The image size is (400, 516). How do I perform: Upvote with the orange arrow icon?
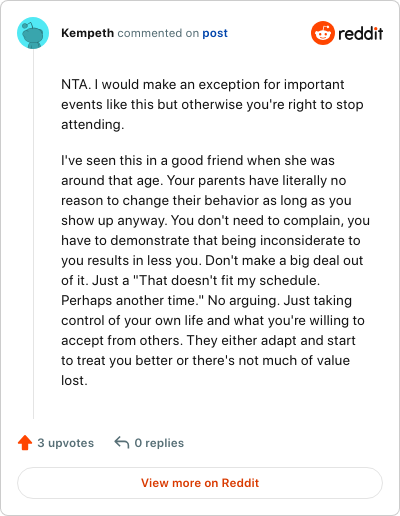(x=25, y=443)
